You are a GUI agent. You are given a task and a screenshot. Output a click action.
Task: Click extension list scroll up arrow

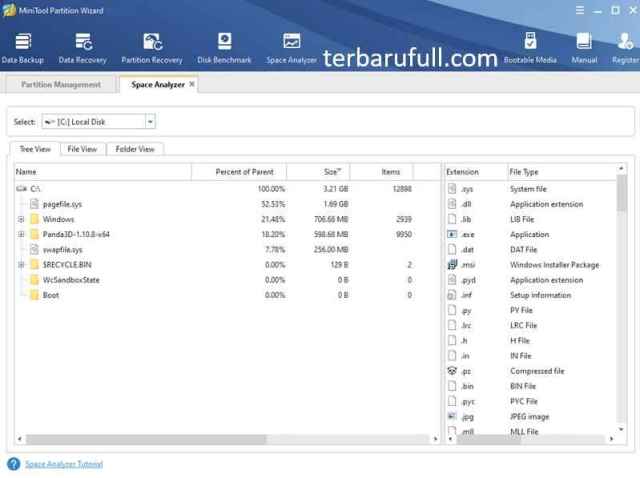[621, 168]
